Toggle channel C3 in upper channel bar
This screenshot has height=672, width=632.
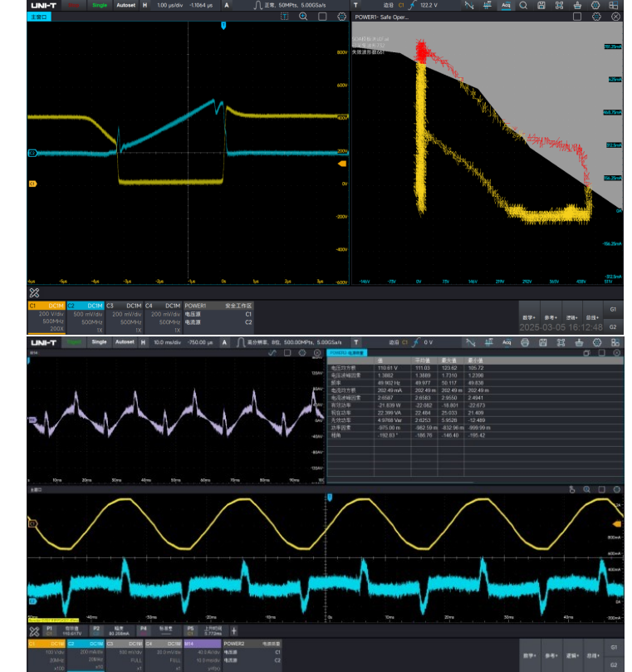[x=124, y=316]
